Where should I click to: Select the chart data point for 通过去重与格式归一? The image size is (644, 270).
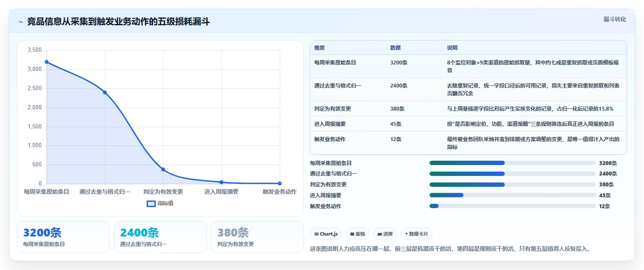click(105, 92)
